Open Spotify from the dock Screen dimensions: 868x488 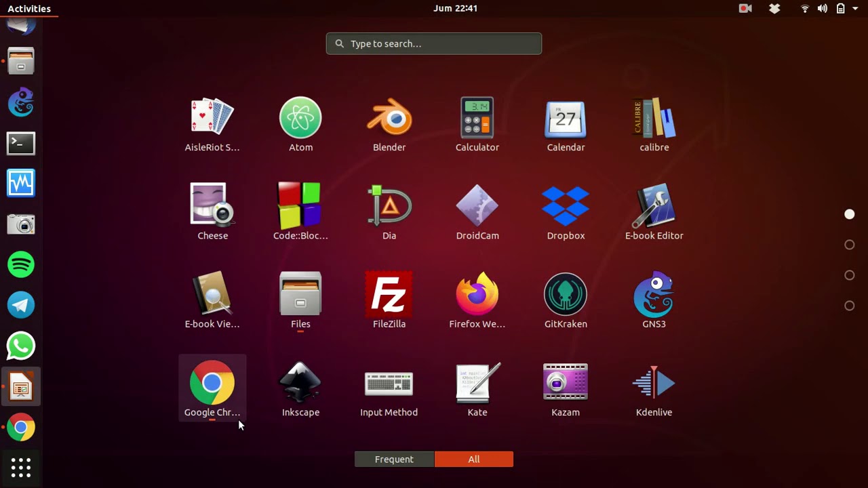21,264
